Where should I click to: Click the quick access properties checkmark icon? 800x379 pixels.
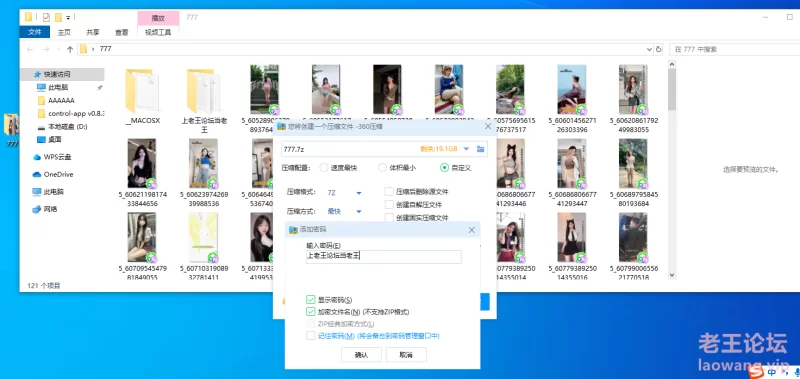46,17
